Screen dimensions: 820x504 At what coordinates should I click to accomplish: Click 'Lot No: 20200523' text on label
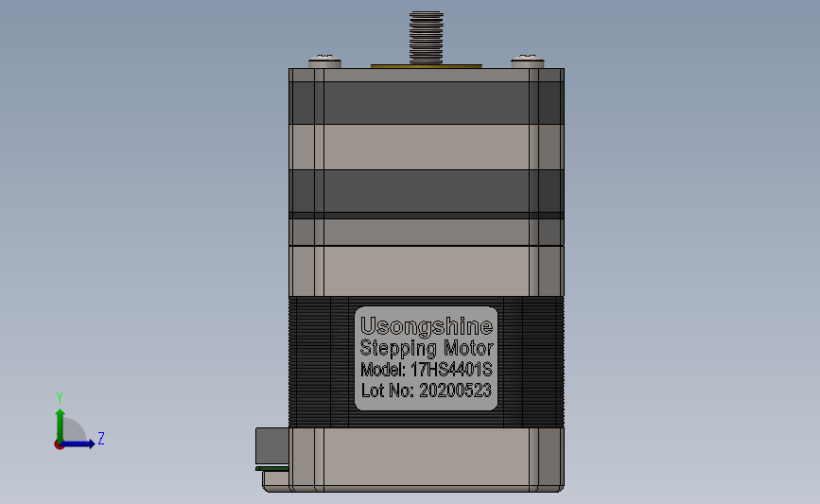click(427, 391)
